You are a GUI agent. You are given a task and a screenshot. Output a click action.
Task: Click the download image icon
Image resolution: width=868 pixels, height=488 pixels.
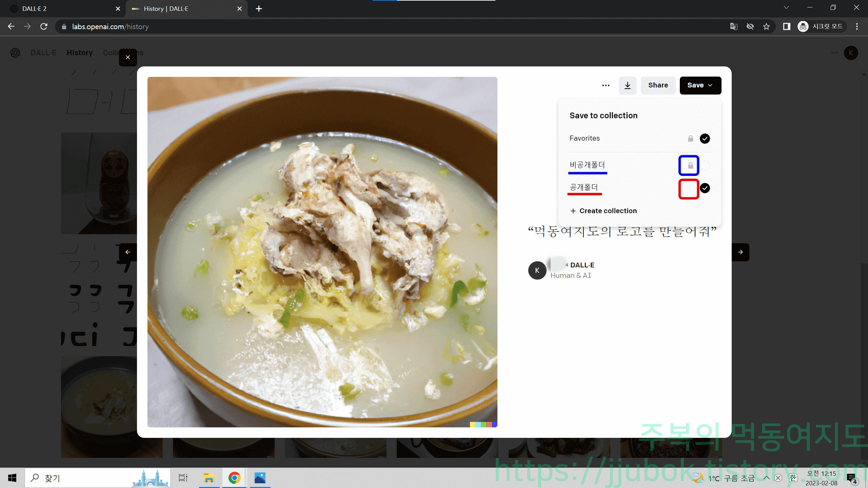click(x=628, y=85)
